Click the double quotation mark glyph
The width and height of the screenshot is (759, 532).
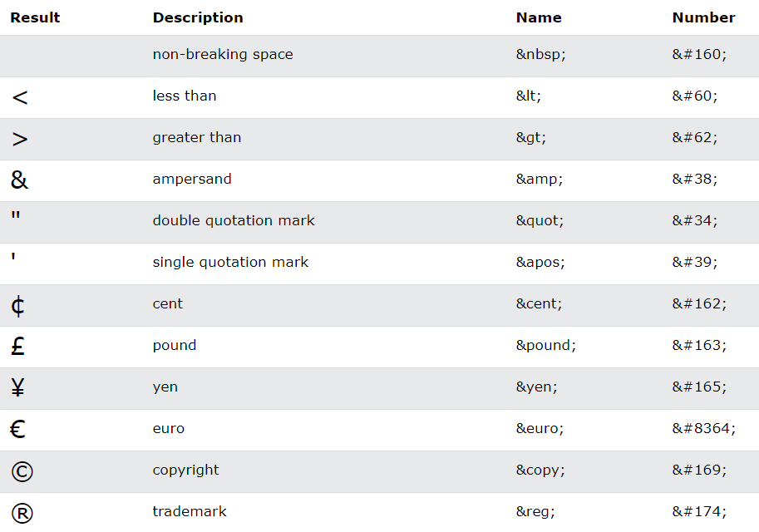pos(16,218)
